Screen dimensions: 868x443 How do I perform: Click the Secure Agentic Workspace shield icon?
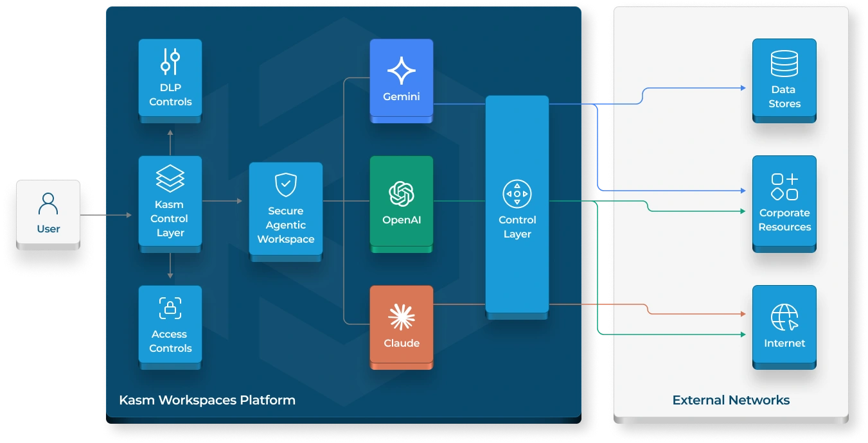coord(286,185)
